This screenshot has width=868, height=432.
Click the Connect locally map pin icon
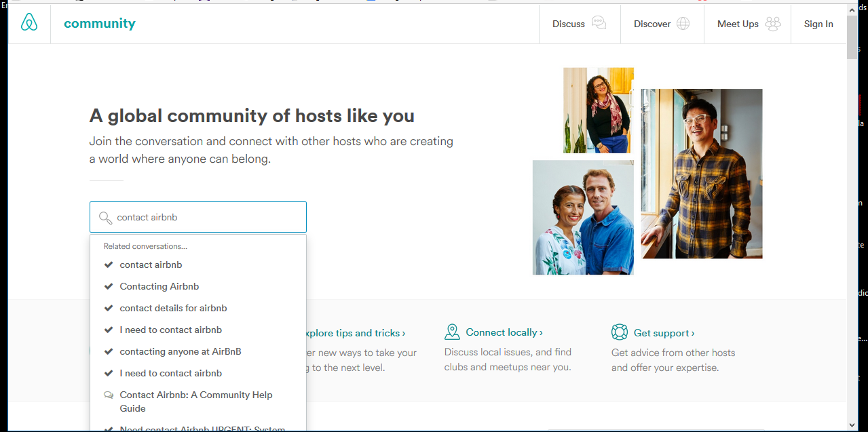[452, 332]
